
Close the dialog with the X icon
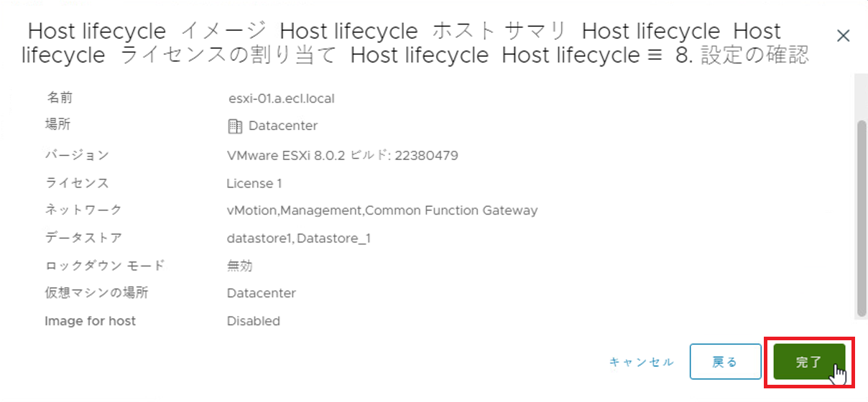click(844, 36)
